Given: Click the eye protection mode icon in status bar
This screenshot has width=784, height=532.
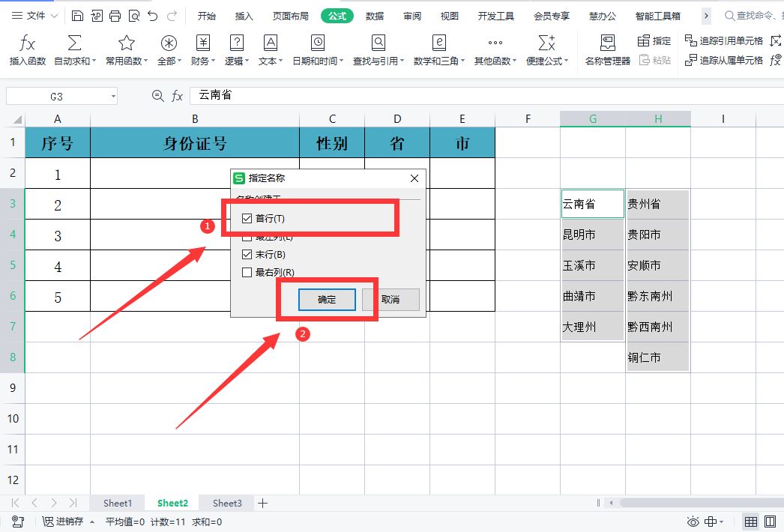Looking at the screenshot, I should click(693, 522).
